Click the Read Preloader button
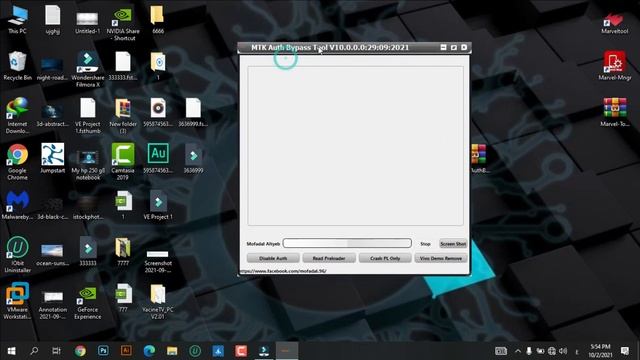 tap(329, 258)
